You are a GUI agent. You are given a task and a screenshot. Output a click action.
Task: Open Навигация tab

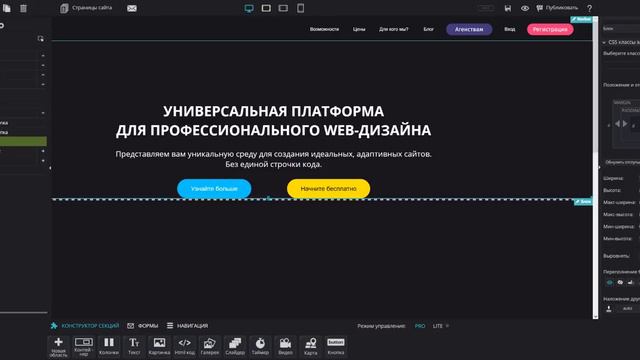tap(187, 326)
